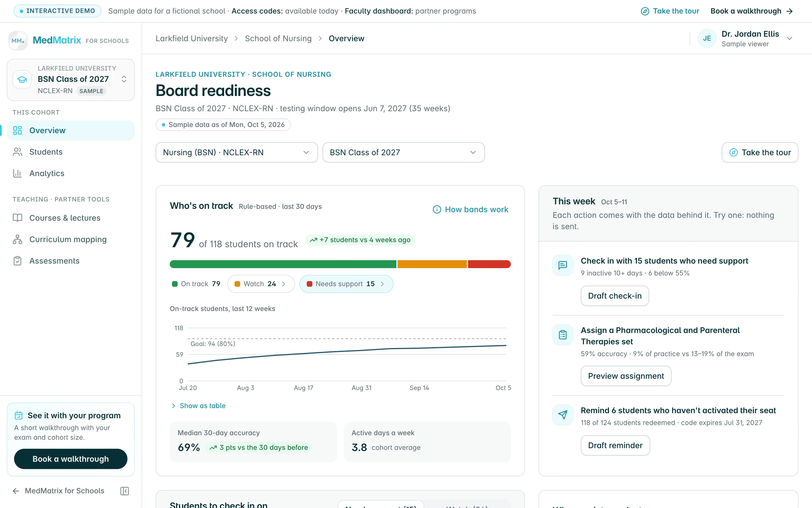Click the red needs-support segment of the bar
Image resolution: width=812 pixels, height=508 pixels.
489,264
